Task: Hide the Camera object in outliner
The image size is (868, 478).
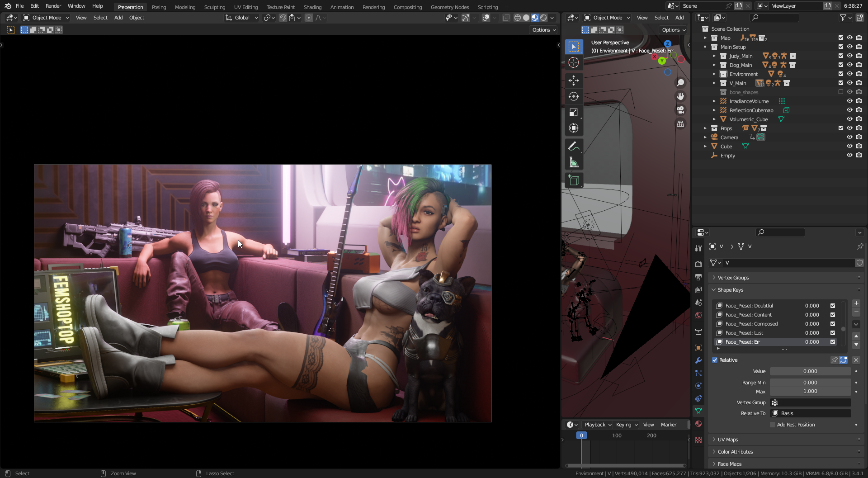Action: (849, 137)
